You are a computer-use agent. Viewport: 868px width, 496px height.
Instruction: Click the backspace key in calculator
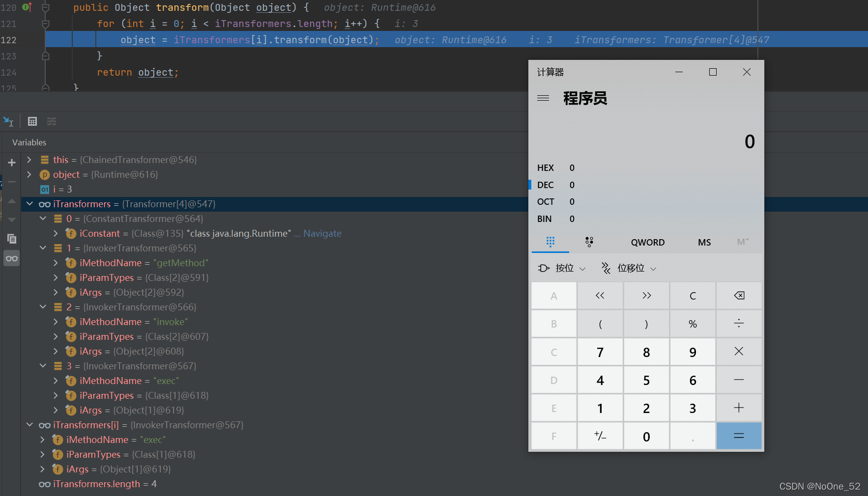tap(739, 296)
